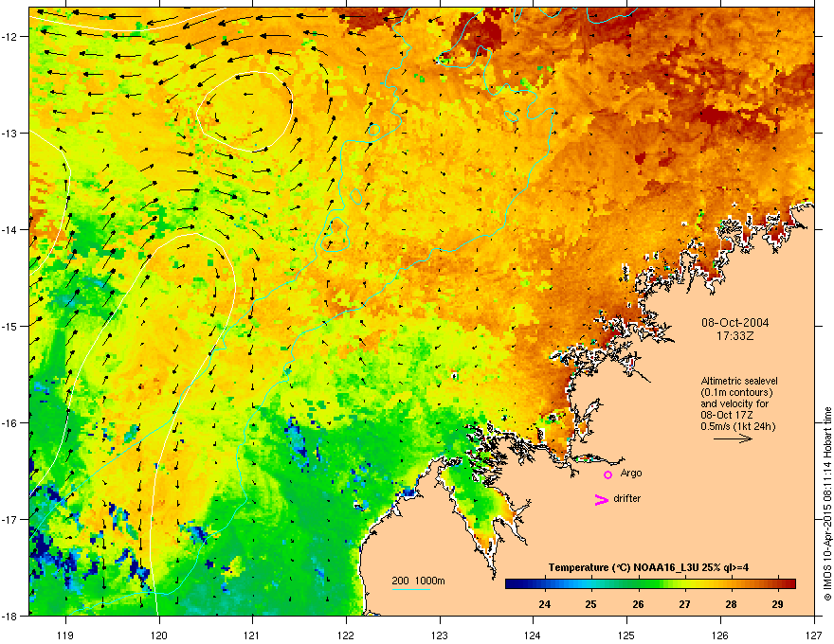The image size is (834, 644).
Task: Click latitude axis label -13
Action: pos(10,133)
